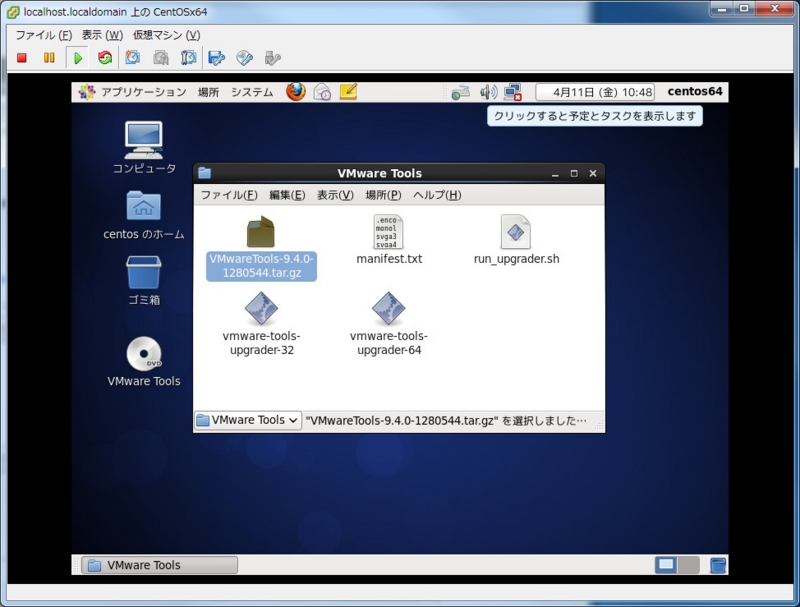Select the run_upgrader.sh script
The width and height of the screenshot is (800, 607).
[x=516, y=240]
